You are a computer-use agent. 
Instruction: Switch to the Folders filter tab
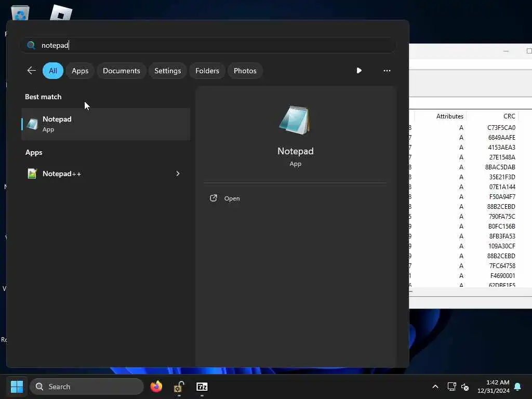coord(207,71)
